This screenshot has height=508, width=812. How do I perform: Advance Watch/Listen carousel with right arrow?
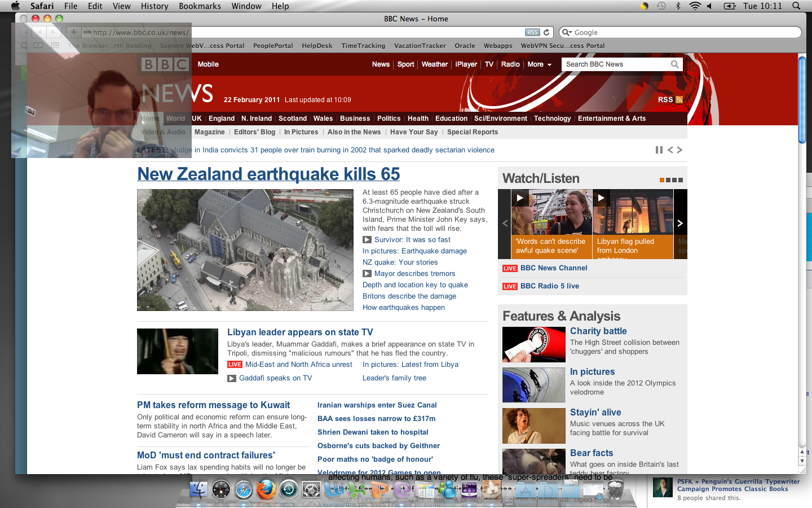[680, 224]
